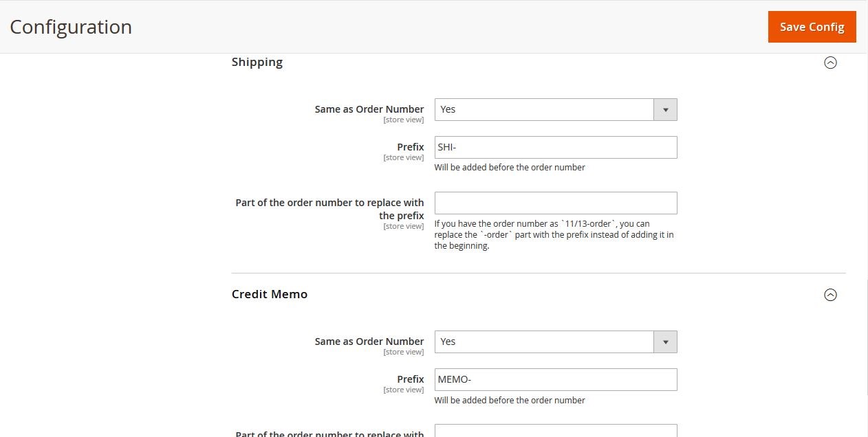Click Credit Memo 'Will be added before the order number' note
Viewport: 868px width, 437px height.
coord(510,400)
